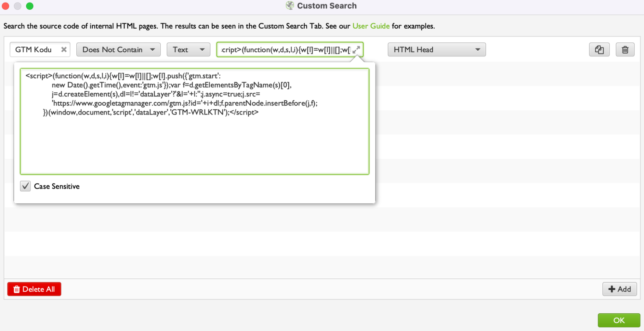
Task: Duplicate the GTM Kodu search row
Action: point(599,50)
